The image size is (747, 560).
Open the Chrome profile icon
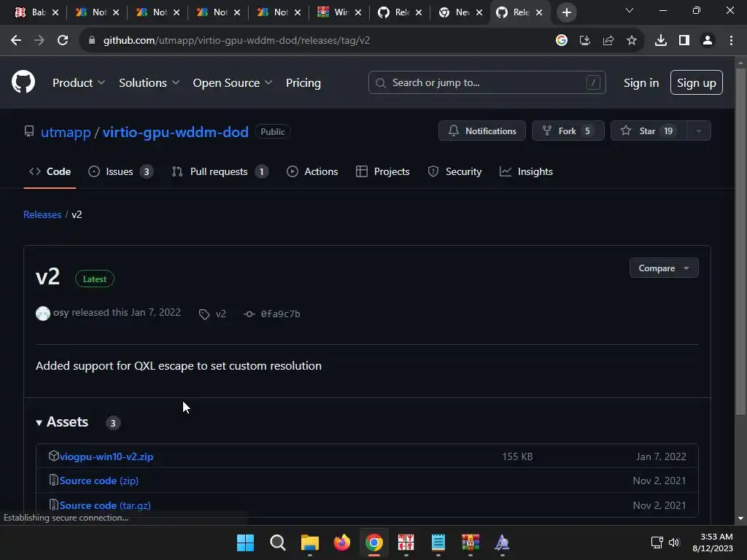click(x=708, y=41)
